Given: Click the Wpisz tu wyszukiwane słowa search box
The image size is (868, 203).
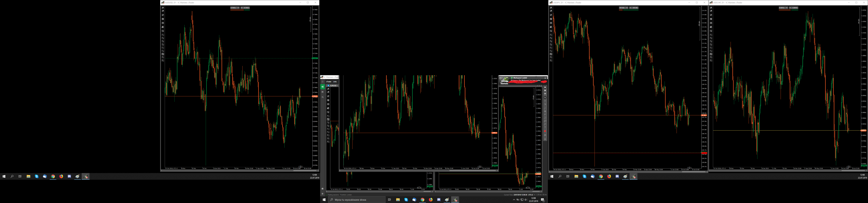Looking at the screenshot, I should coord(356,200).
